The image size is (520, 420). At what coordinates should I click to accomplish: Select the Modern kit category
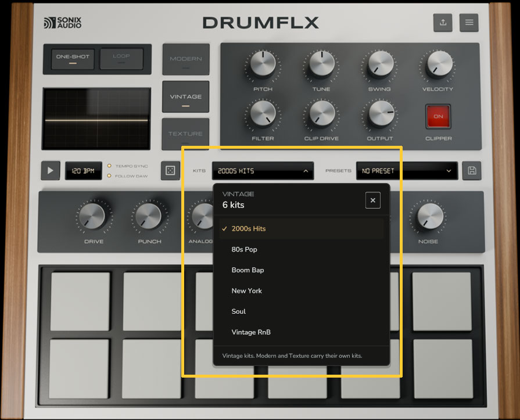tap(186, 59)
